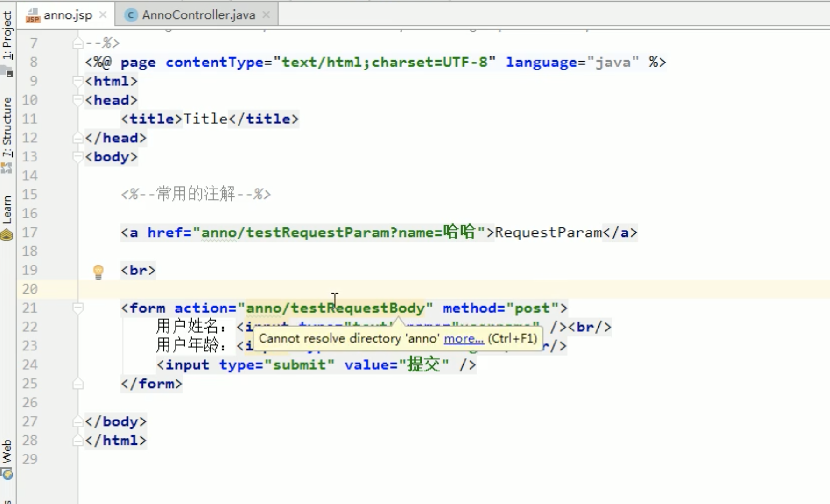Place cursor on 'contentType' attribute on line 8

(215, 63)
